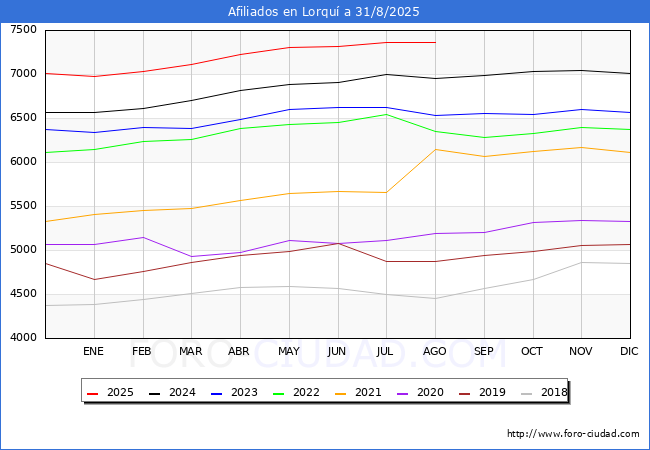Click the blue 2023 legend swatch
The image size is (650, 450).
pos(216,393)
